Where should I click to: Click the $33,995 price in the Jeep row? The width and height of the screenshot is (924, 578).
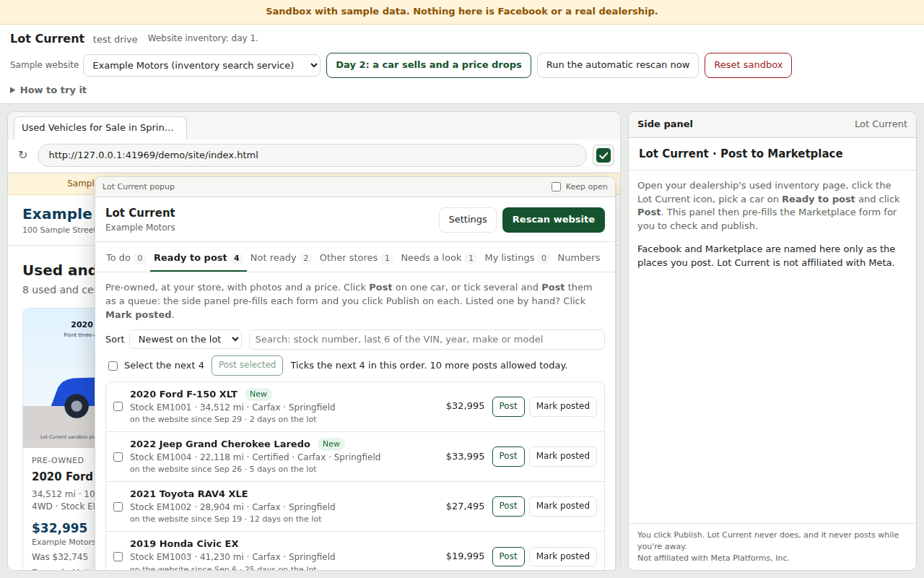(x=466, y=457)
